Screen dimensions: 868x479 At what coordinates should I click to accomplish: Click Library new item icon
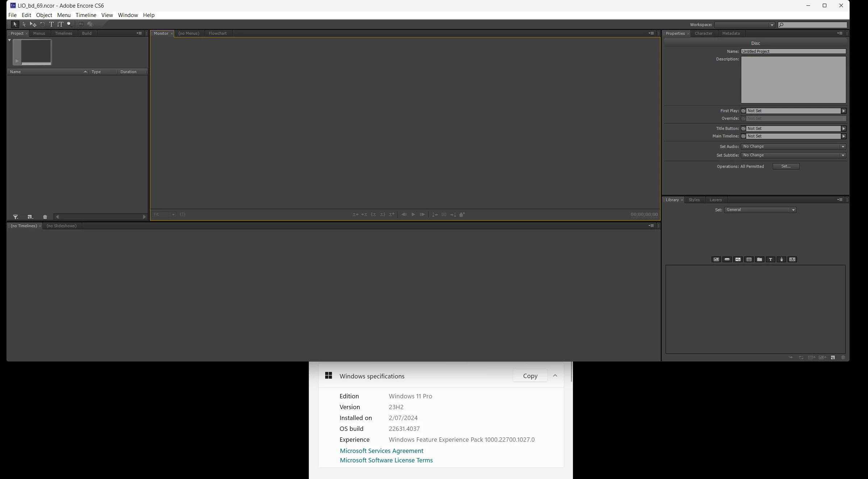click(833, 357)
